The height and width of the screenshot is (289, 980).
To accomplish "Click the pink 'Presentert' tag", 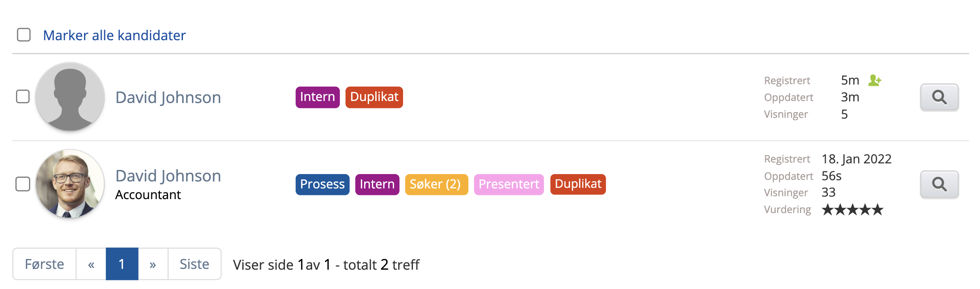I will click(508, 184).
